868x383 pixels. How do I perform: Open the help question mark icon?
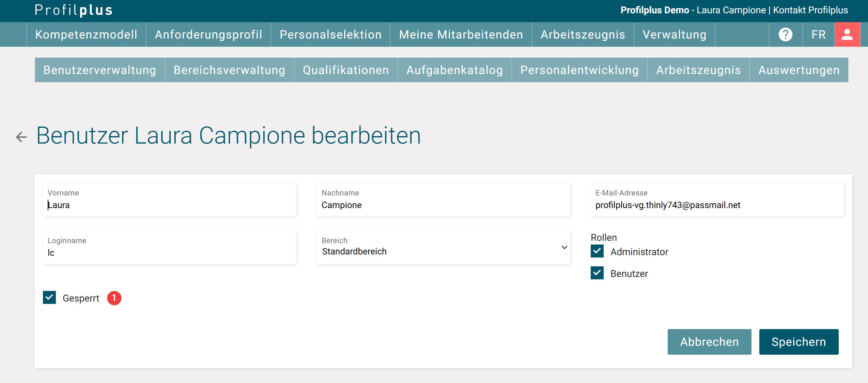pyautogui.click(x=785, y=34)
